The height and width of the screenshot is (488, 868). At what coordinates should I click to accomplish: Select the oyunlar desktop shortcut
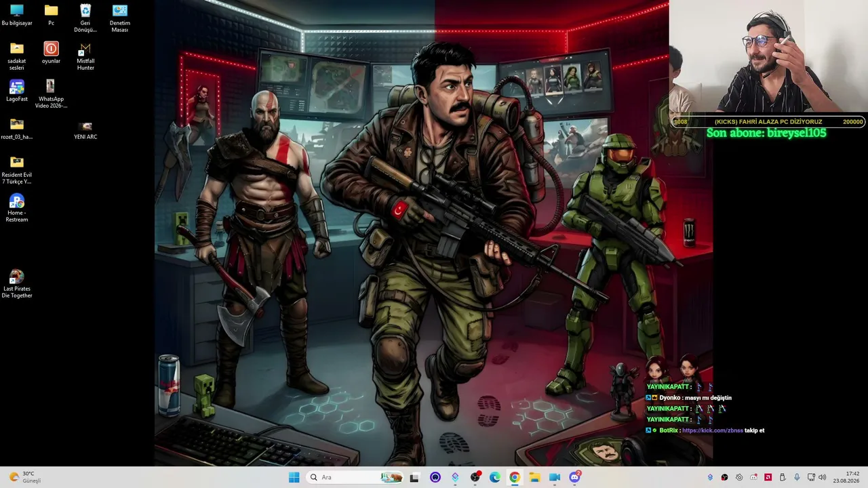(x=51, y=53)
